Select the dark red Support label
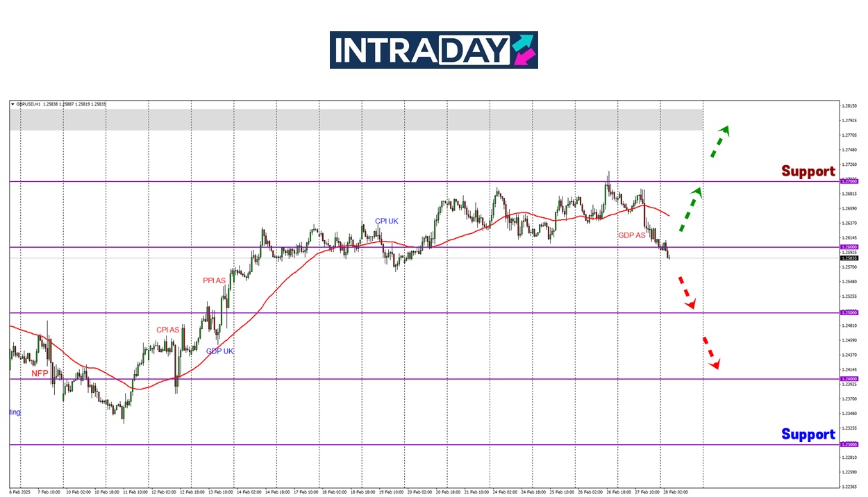Viewport: 868px width, 497px height. [808, 171]
